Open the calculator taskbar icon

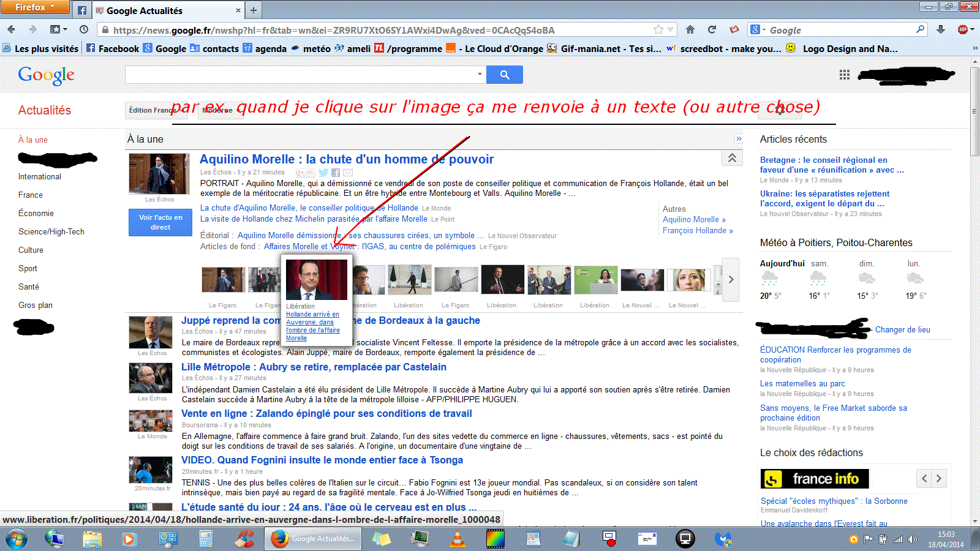point(206,539)
